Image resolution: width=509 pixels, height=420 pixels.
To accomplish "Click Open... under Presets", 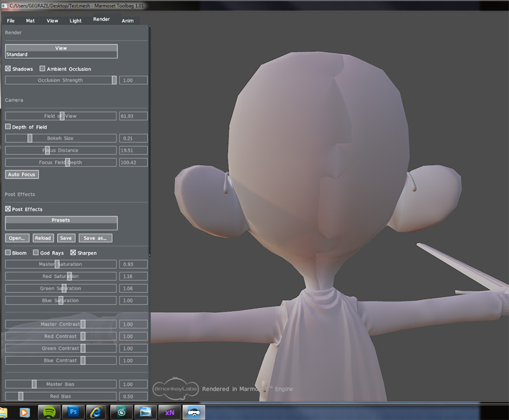I will tap(17, 238).
